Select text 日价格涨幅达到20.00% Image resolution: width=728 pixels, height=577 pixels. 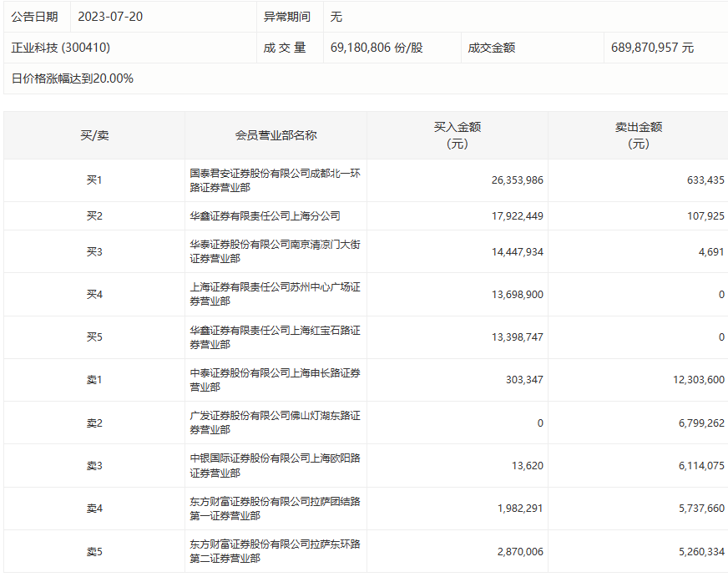(72, 78)
